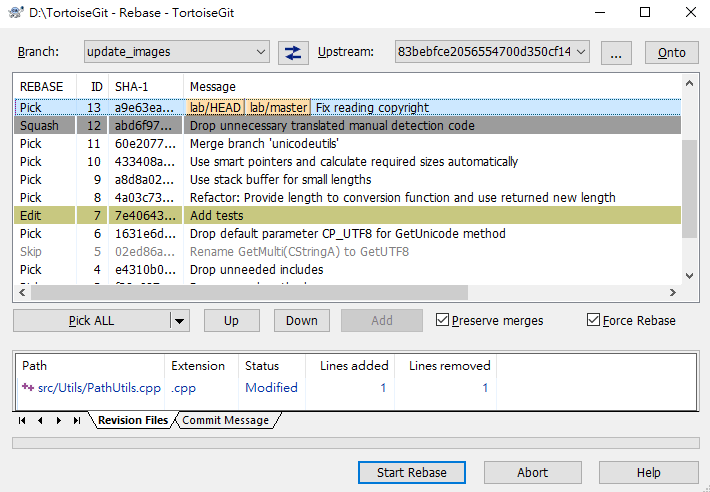
Task: Open the Pick ALL dropdown arrow
Action: pos(180,321)
